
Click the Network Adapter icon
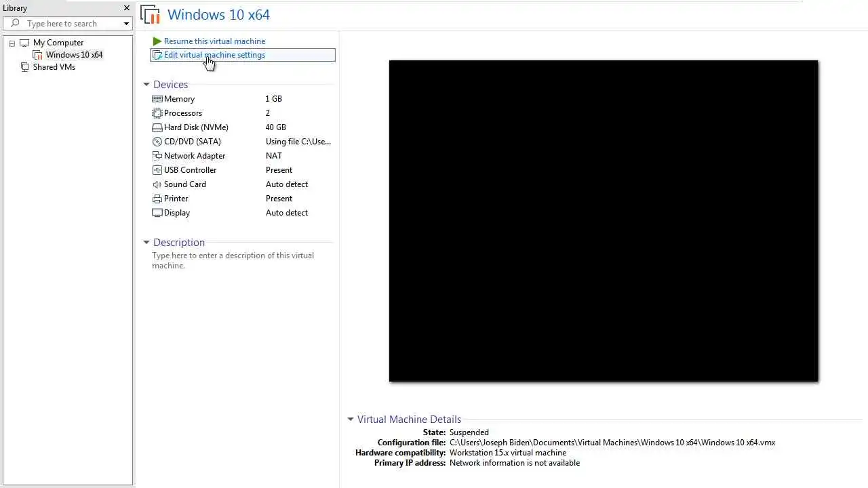point(157,156)
